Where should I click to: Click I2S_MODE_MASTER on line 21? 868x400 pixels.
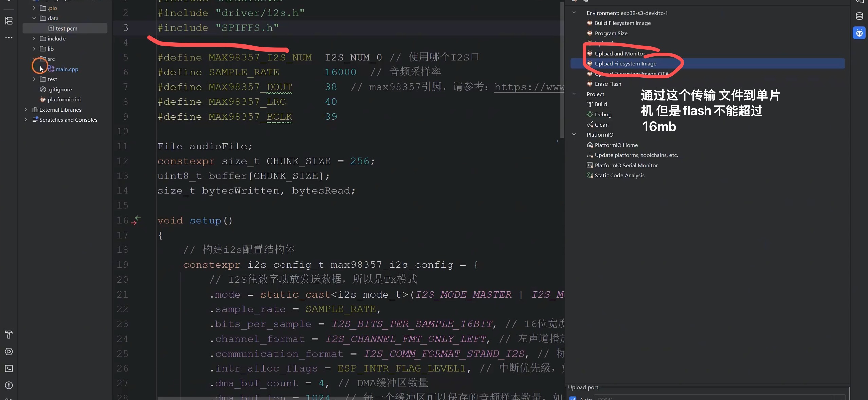[x=464, y=294]
